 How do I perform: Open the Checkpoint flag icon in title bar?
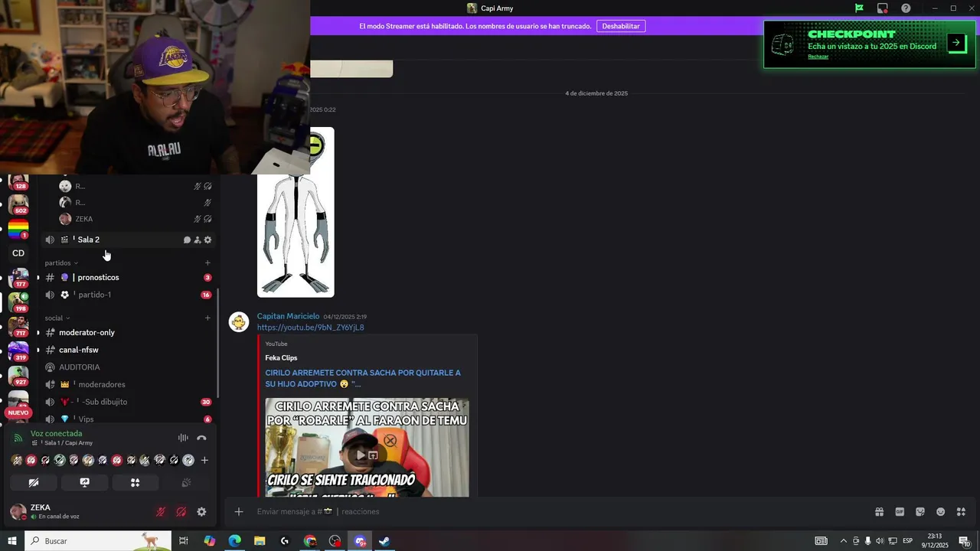click(859, 8)
